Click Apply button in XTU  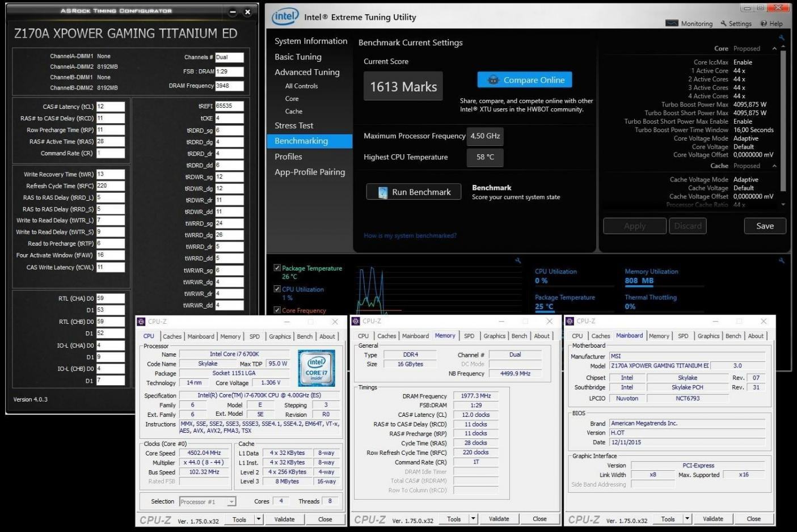pos(635,226)
